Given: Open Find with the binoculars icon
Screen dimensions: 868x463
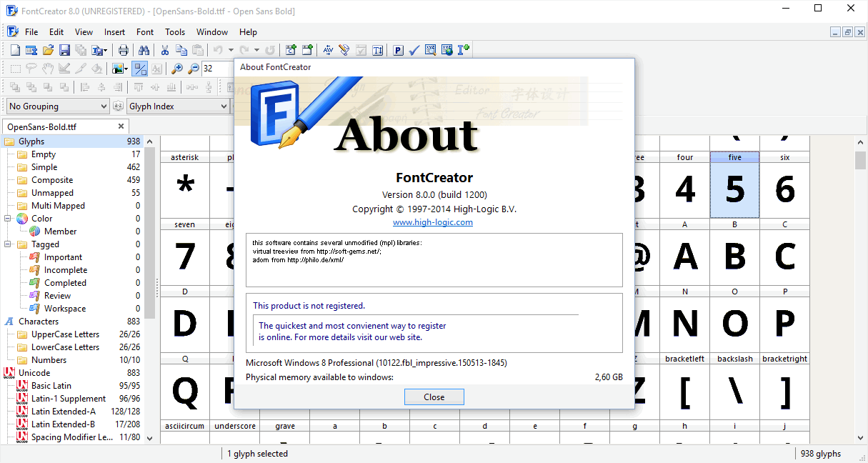Looking at the screenshot, I should coord(144,50).
